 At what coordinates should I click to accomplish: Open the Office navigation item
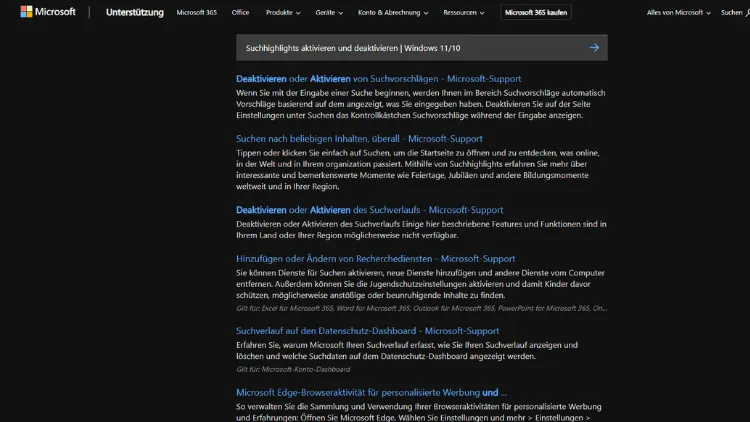coord(240,12)
